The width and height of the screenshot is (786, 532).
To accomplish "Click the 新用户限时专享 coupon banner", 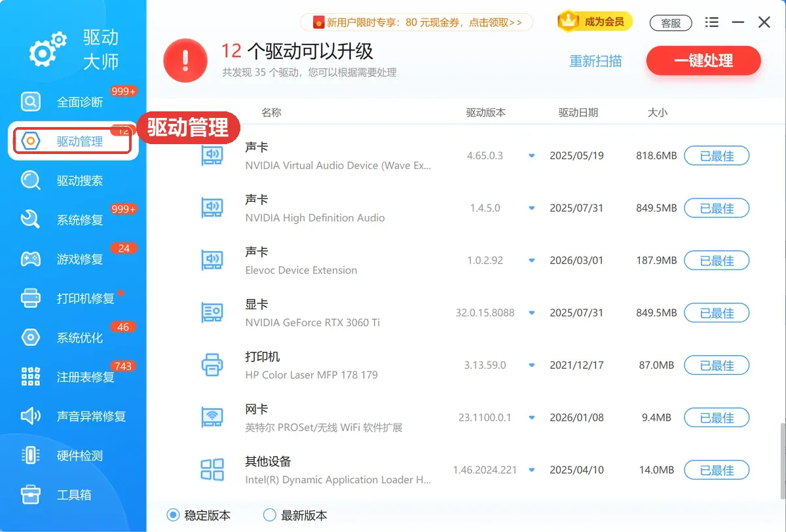I will click(417, 22).
